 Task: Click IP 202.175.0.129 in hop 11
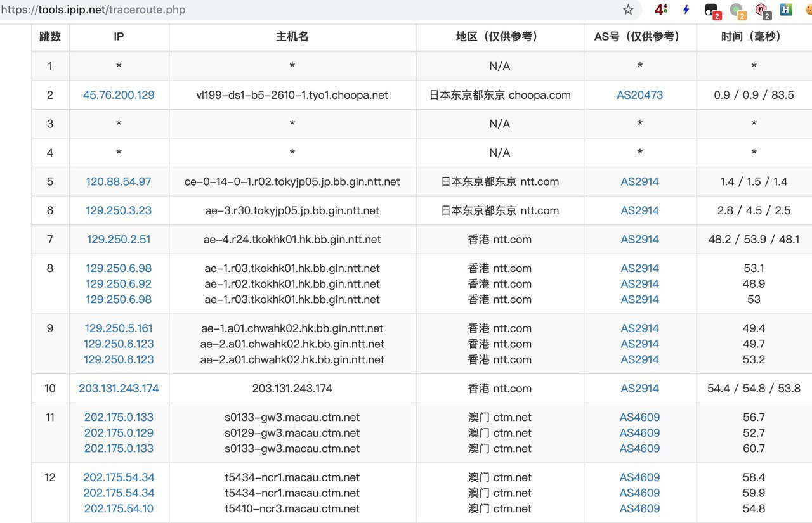[119, 433]
